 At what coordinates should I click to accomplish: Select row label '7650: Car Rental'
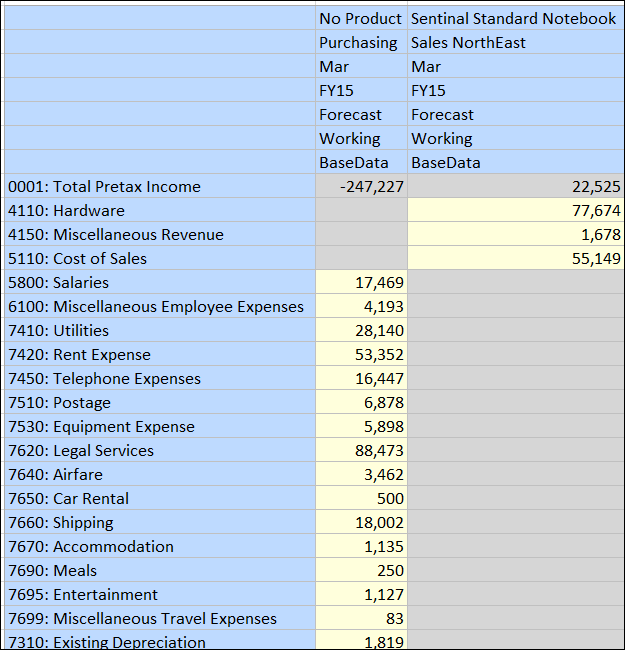tap(160, 499)
